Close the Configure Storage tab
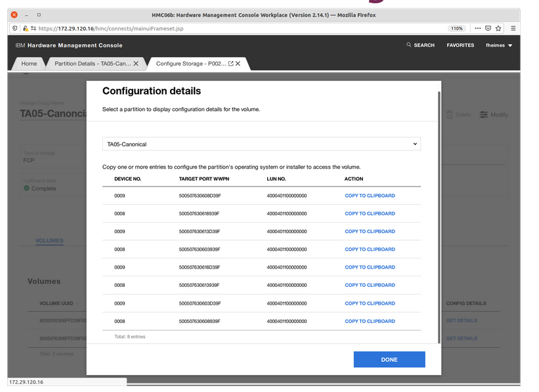 238,64
